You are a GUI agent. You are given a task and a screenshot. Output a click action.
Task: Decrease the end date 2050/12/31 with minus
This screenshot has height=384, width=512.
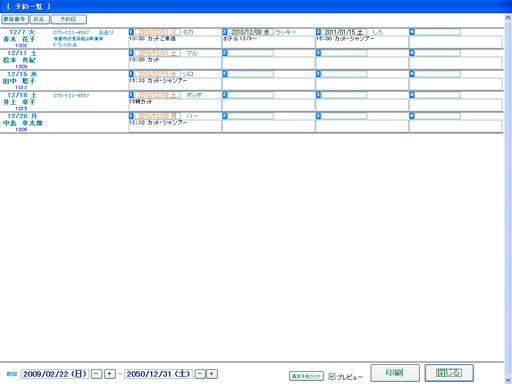(x=200, y=374)
